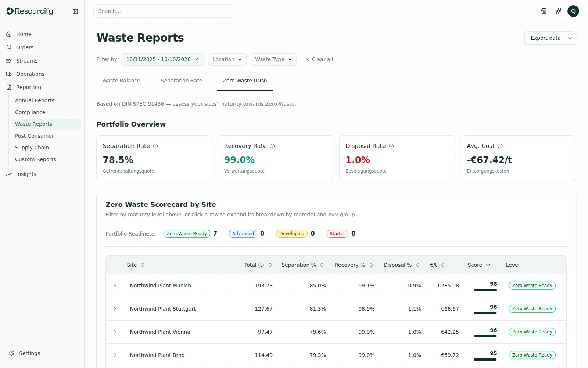Sort table by Site column

coord(136,265)
